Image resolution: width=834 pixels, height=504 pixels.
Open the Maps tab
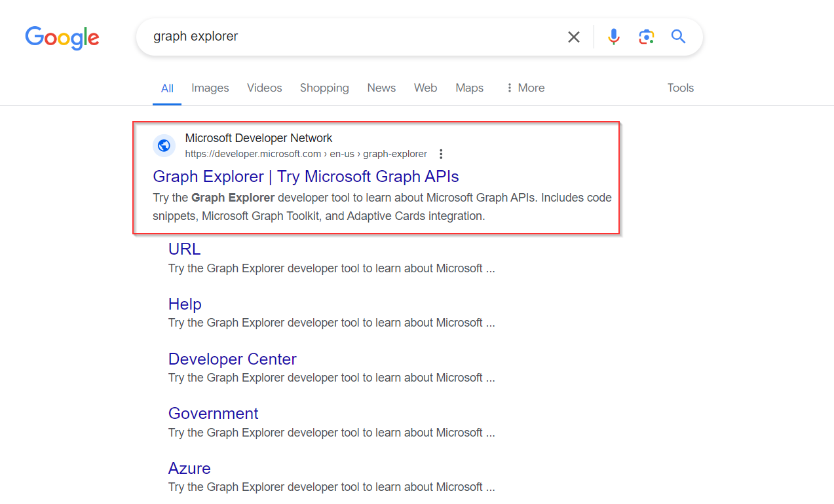pos(470,88)
